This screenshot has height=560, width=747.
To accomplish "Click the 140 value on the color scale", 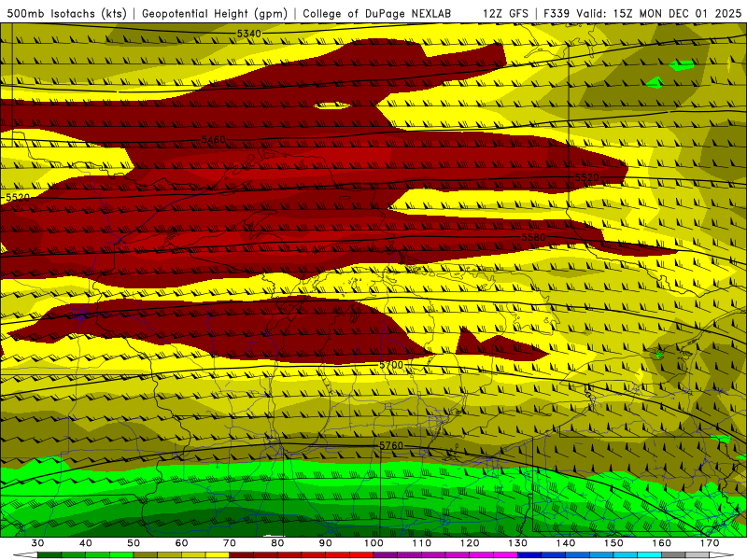I will pyautogui.click(x=566, y=543).
